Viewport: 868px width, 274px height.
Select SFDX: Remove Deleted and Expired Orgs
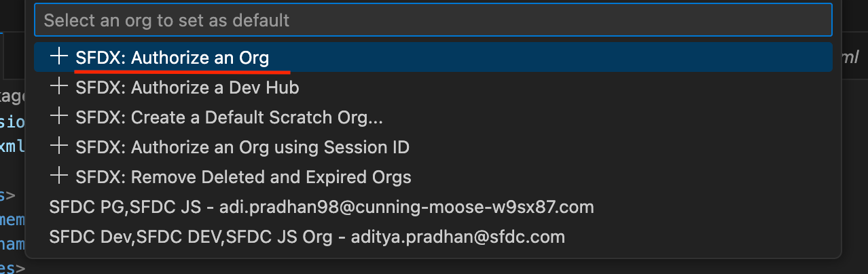tap(243, 178)
